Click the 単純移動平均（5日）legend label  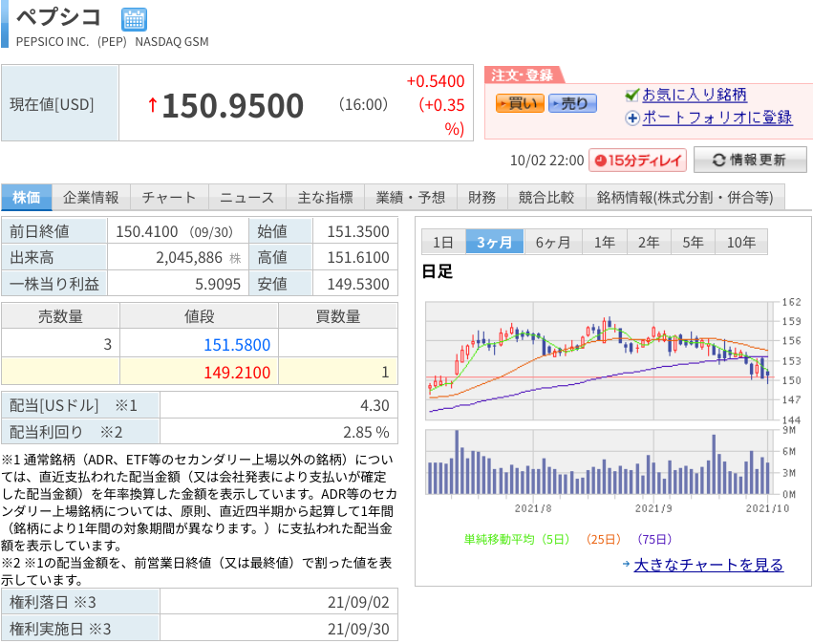click(x=517, y=540)
